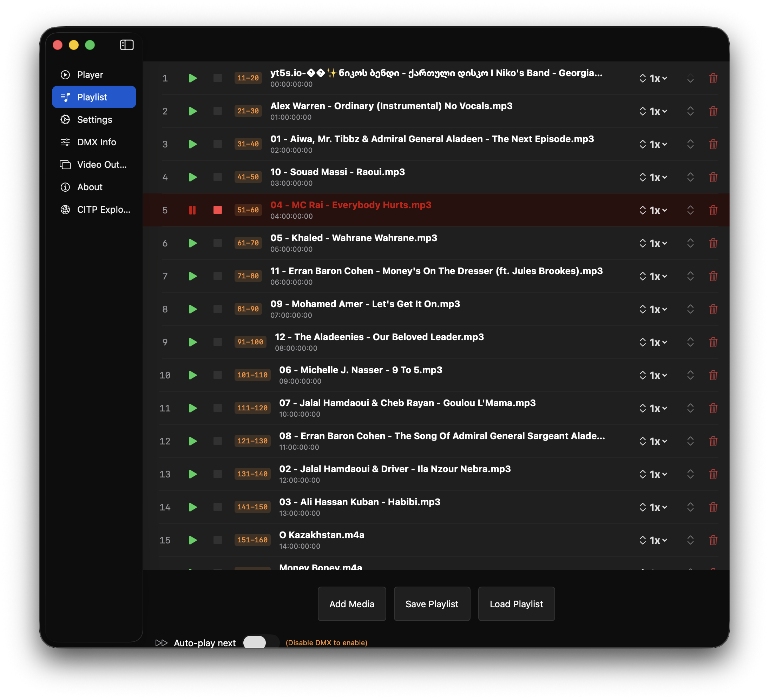Click the stop square for track 1

[x=217, y=78]
